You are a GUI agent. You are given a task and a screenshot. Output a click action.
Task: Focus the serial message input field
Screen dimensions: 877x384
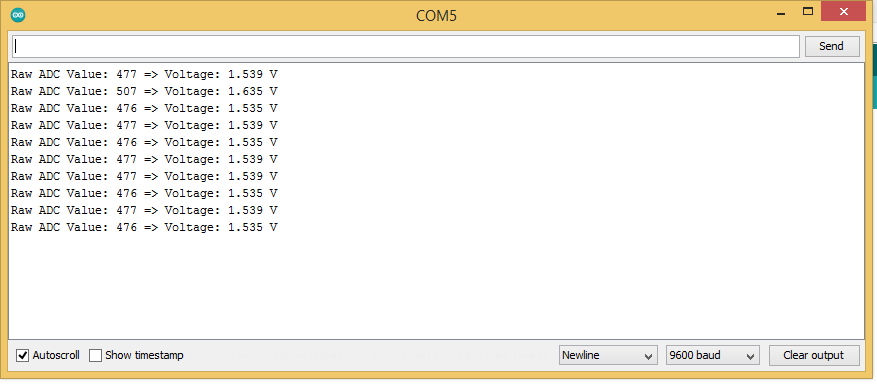406,46
